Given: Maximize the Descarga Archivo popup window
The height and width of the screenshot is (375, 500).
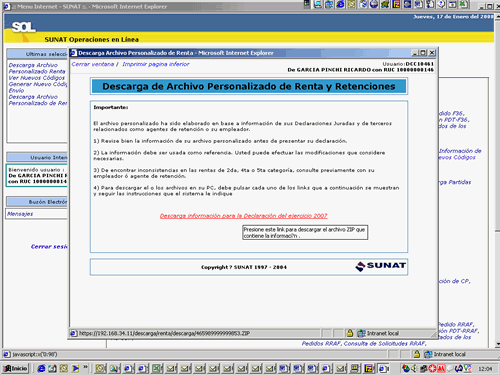Looking at the screenshot, I should pyautogui.click(x=423, y=53).
